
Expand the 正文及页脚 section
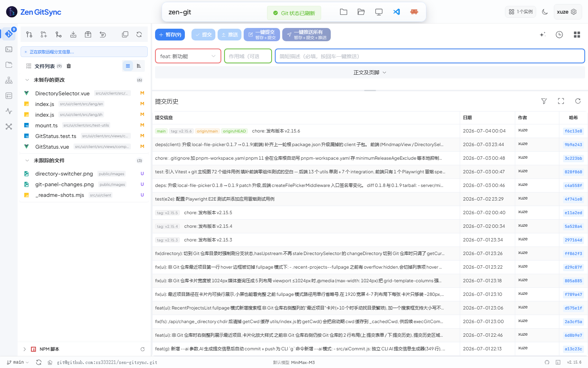click(370, 72)
